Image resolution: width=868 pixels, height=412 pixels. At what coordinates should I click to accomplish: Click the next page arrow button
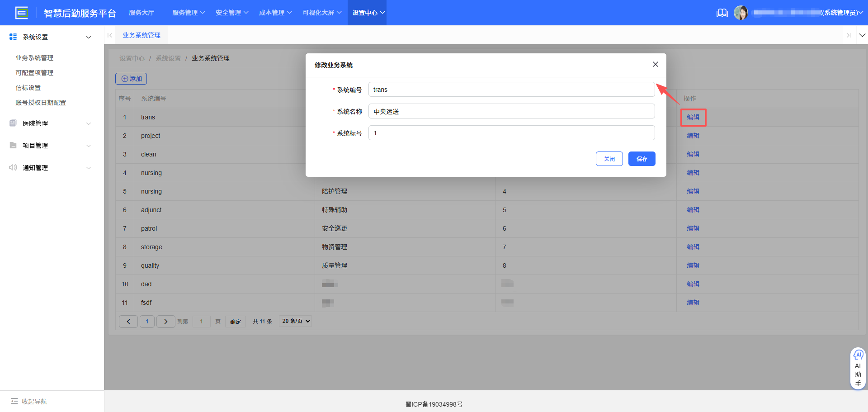pos(165,321)
